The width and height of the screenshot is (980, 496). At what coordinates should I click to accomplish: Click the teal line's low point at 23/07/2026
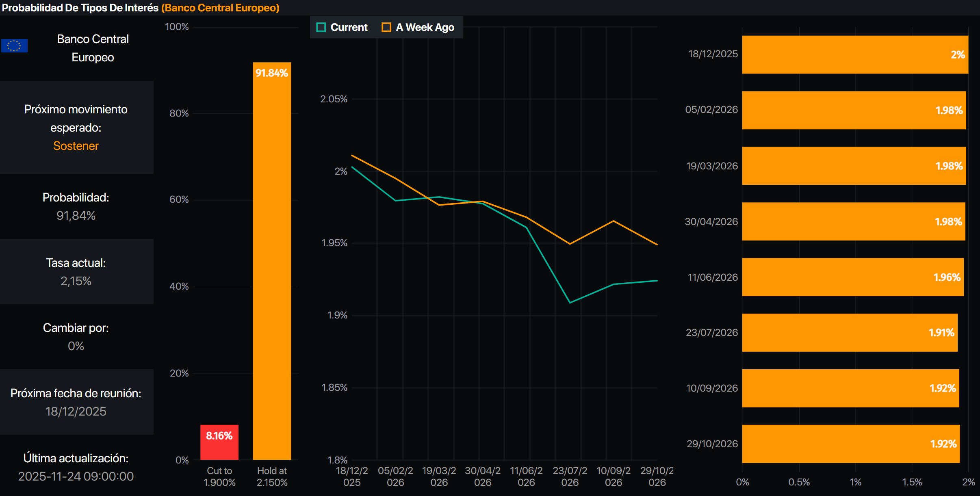570,303
